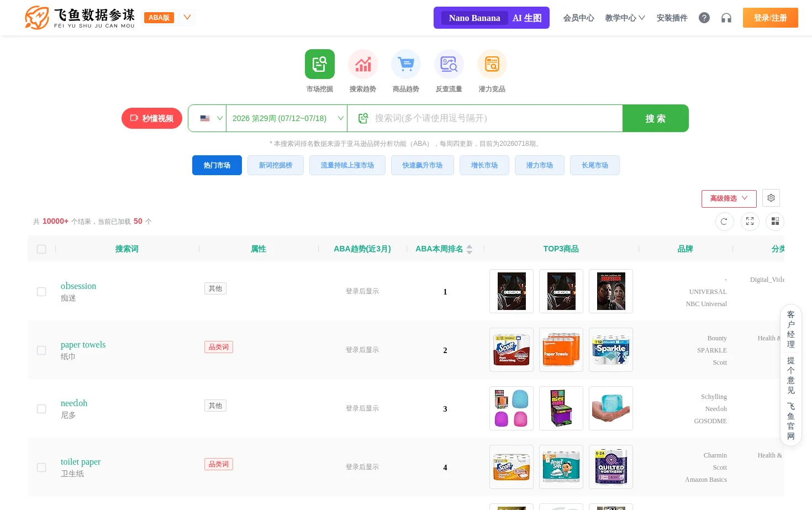Click the NBC Universal brand text
The height and width of the screenshot is (510, 812).
coord(706,304)
